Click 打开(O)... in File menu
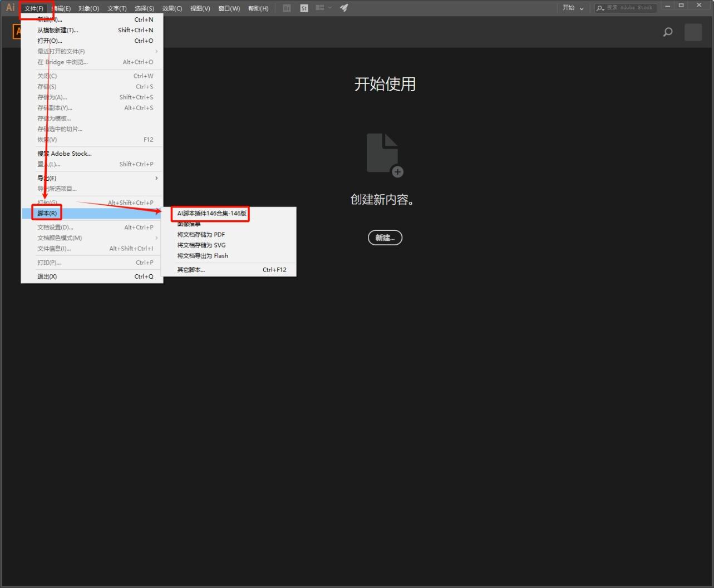This screenshot has width=714, height=588. point(50,41)
